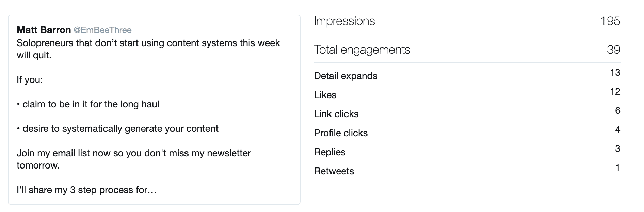The image size is (644, 212).
Task: Click the Profile clicks row label
Action: (x=341, y=133)
